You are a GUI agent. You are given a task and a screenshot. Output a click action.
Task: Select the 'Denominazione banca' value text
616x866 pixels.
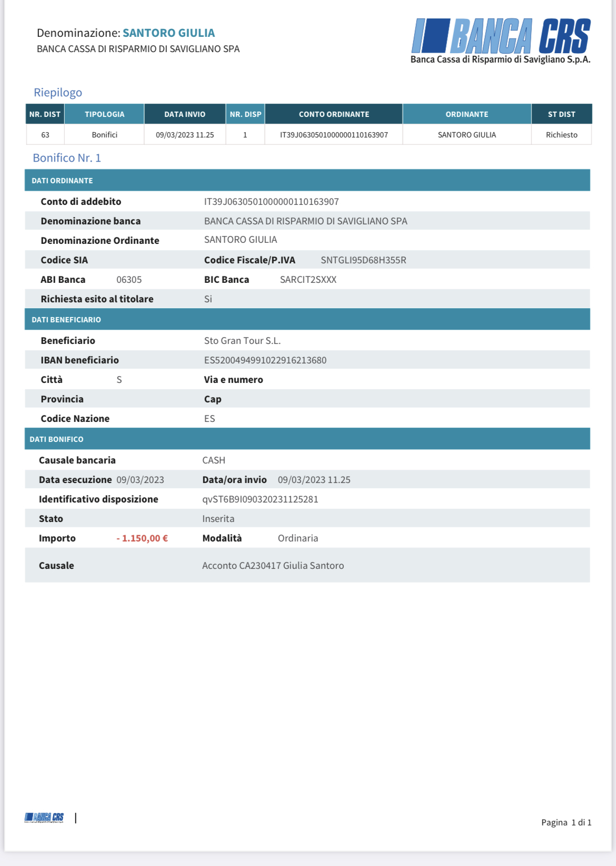[x=306, y=221]
